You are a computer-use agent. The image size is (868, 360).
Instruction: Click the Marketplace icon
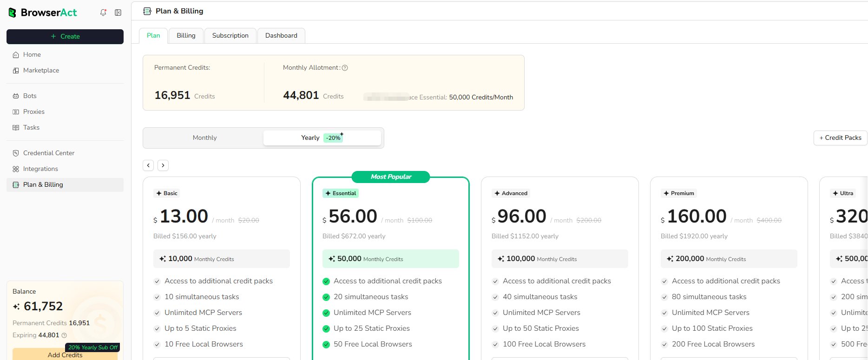[16, 71]
